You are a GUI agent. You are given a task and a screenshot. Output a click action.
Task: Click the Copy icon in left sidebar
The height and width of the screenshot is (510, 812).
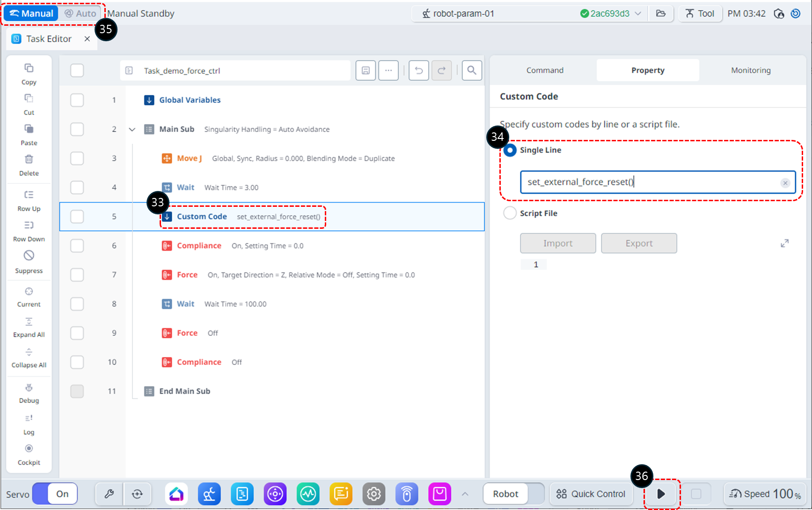29,69
